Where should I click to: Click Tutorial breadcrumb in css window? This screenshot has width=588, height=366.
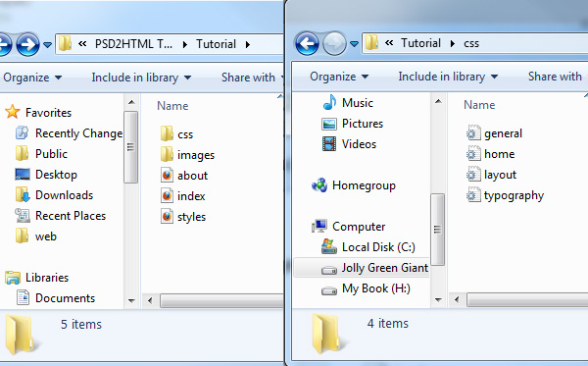420,43
